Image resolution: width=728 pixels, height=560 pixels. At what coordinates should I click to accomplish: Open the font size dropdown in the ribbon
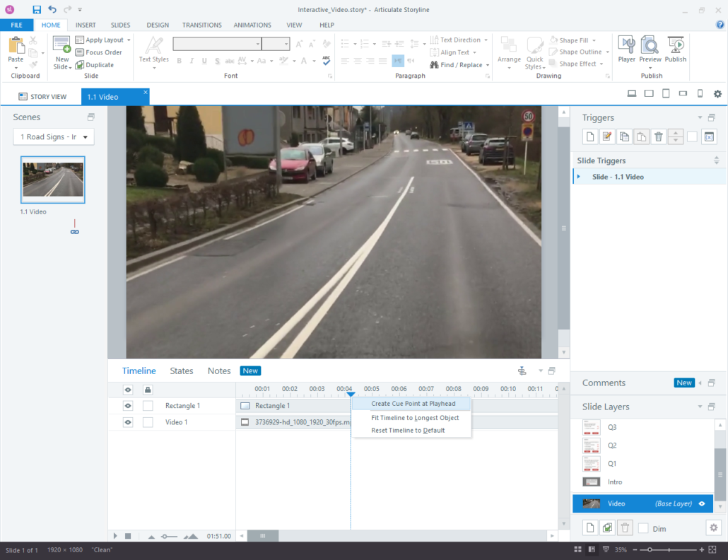[276, 43]
